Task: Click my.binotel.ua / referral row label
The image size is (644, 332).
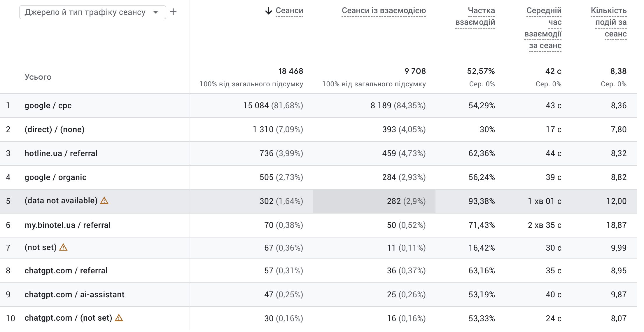Action: coord(68,225)
